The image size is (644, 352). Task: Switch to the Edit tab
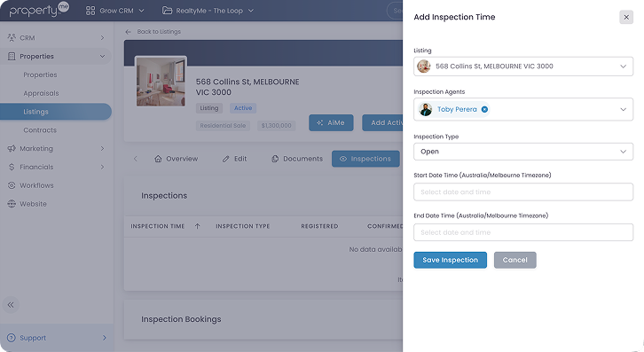point(234,159)
